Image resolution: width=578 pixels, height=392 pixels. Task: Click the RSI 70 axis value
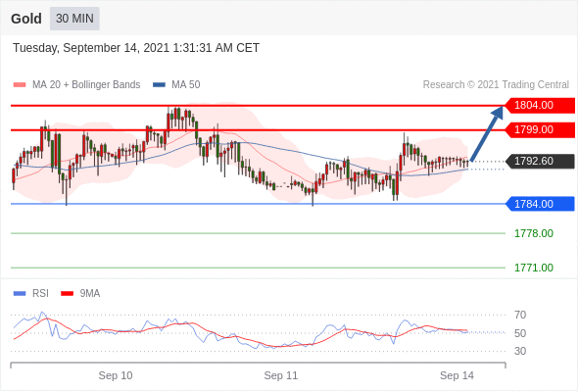[520, 315]
